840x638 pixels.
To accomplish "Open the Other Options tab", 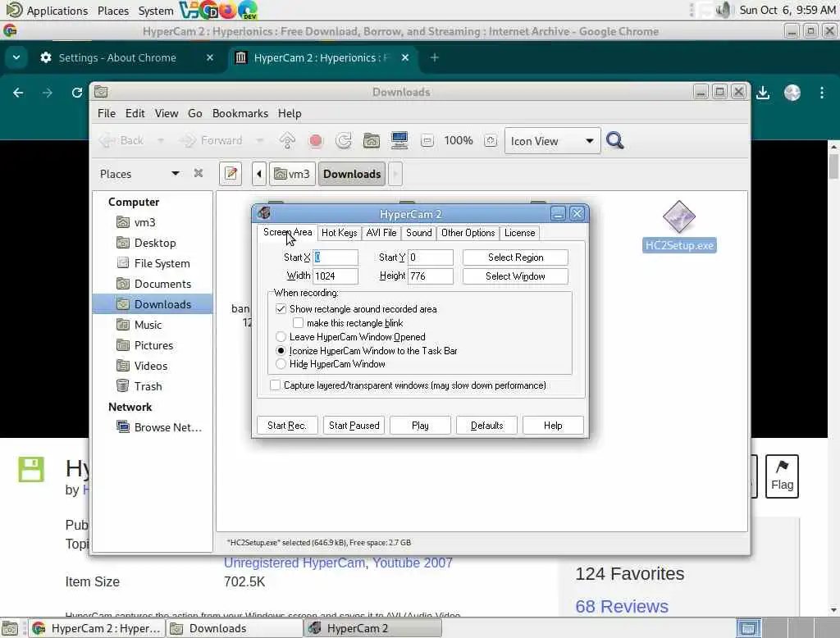I will point(468,233).
